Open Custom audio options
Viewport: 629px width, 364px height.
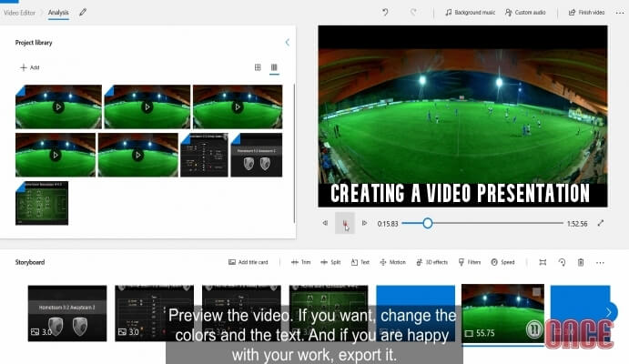[x=525, y=13]
